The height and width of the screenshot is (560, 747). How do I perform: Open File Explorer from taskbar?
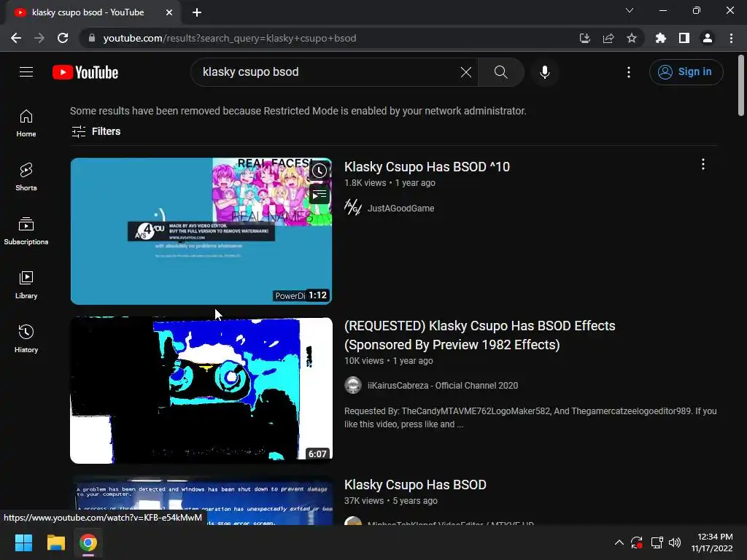tap(55, 542)
